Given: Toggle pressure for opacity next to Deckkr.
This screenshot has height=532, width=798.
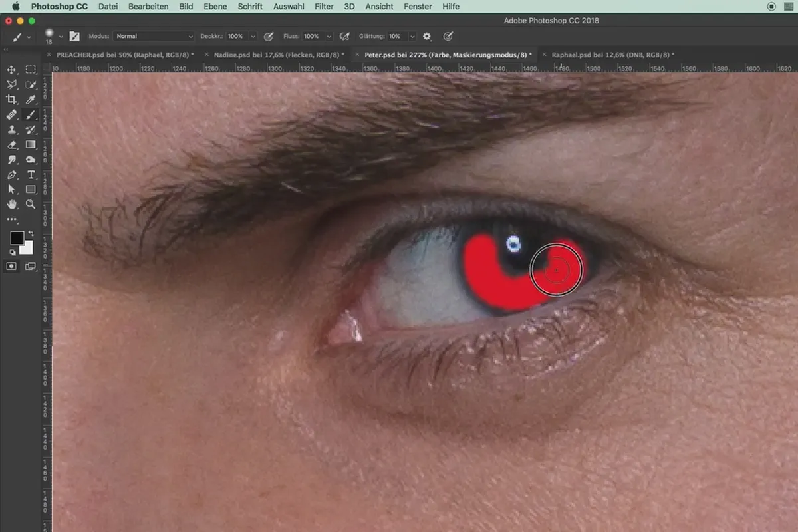Looking at the screenshot, I should point(269,36).
